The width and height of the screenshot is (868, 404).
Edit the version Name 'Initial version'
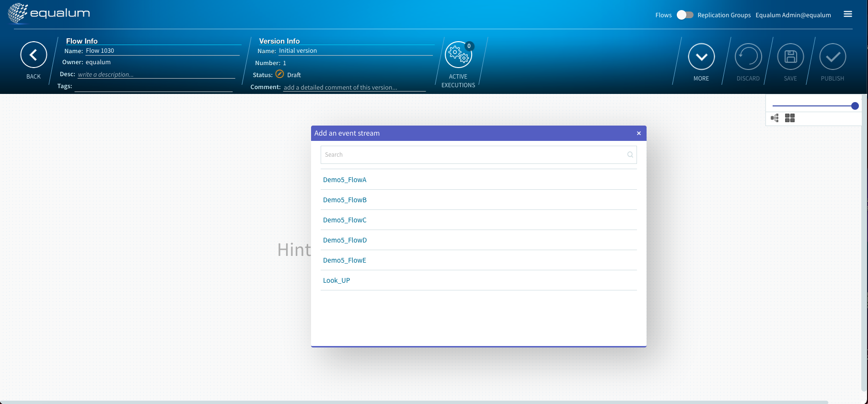pos(356,51)
